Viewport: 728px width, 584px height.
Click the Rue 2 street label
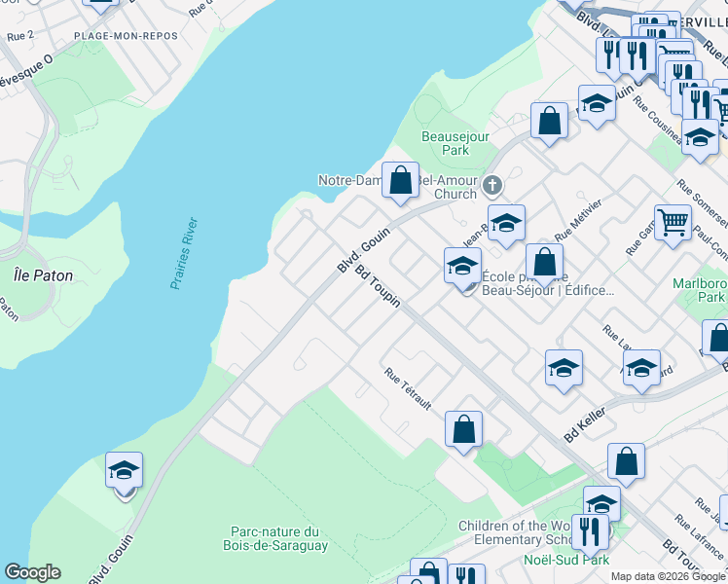[20, 36]
